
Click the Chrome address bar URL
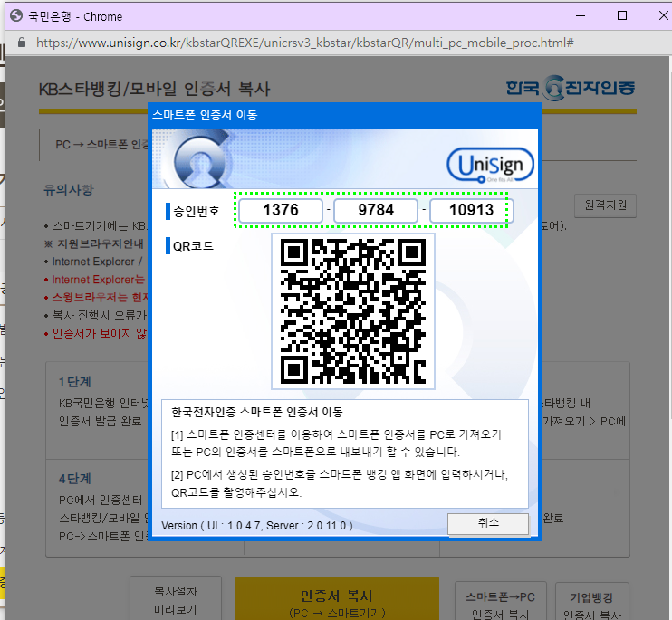(304, 43)
